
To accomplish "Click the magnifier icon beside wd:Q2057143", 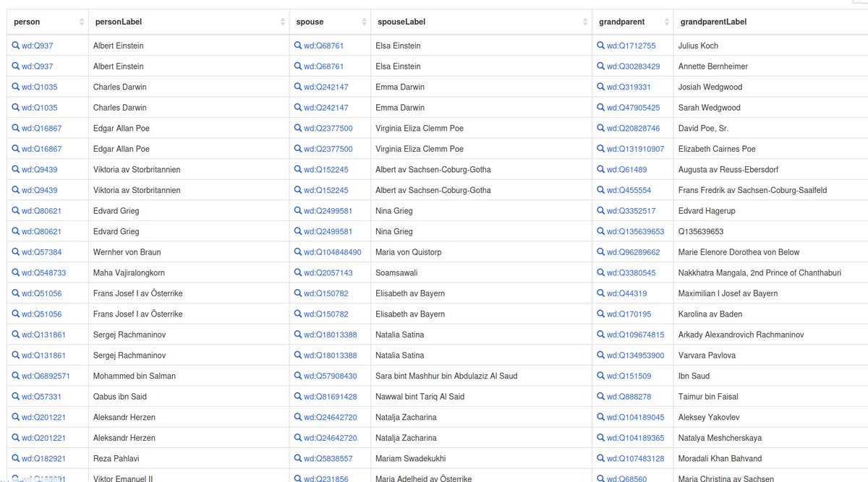I will click(297, 272).
